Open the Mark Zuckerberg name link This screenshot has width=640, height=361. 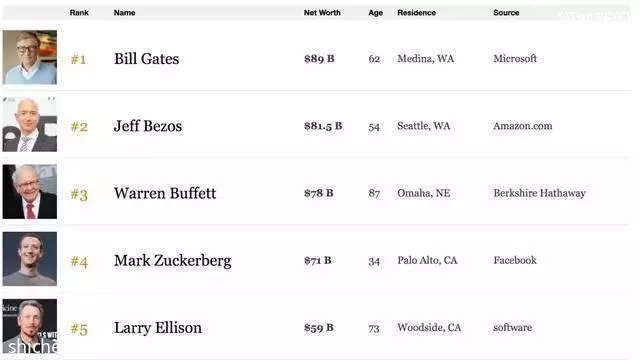(x=173, y=261)
